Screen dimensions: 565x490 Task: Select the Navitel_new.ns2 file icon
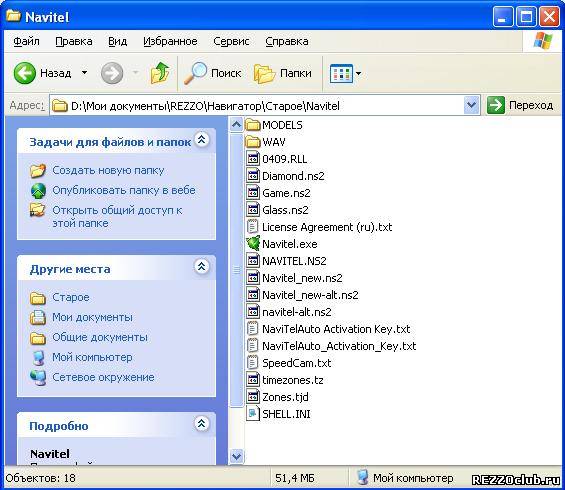coord(253,278)
